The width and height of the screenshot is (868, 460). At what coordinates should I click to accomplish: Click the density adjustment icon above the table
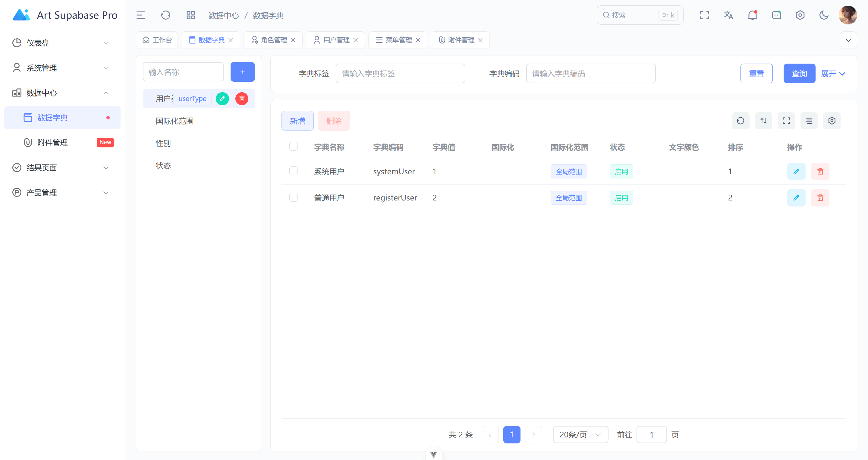coord(809,120)
